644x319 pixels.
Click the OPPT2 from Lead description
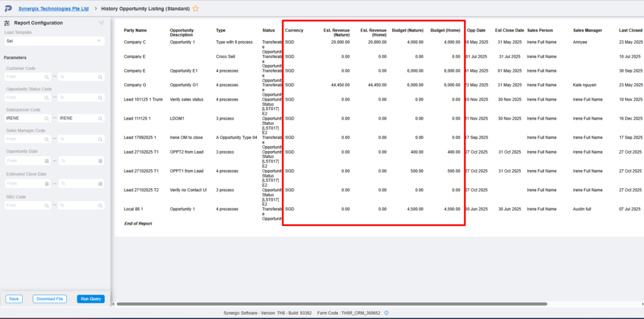click(x=186, y=152)
